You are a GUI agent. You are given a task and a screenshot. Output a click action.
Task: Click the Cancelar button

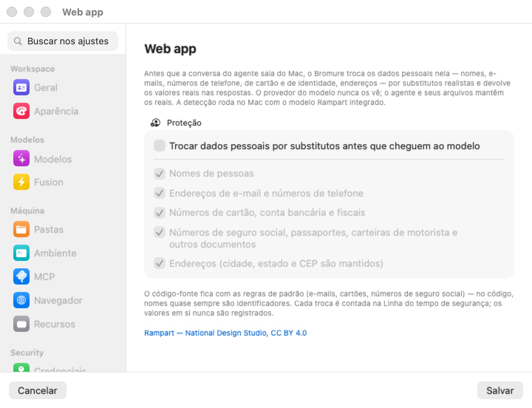[x=38, y=390]
